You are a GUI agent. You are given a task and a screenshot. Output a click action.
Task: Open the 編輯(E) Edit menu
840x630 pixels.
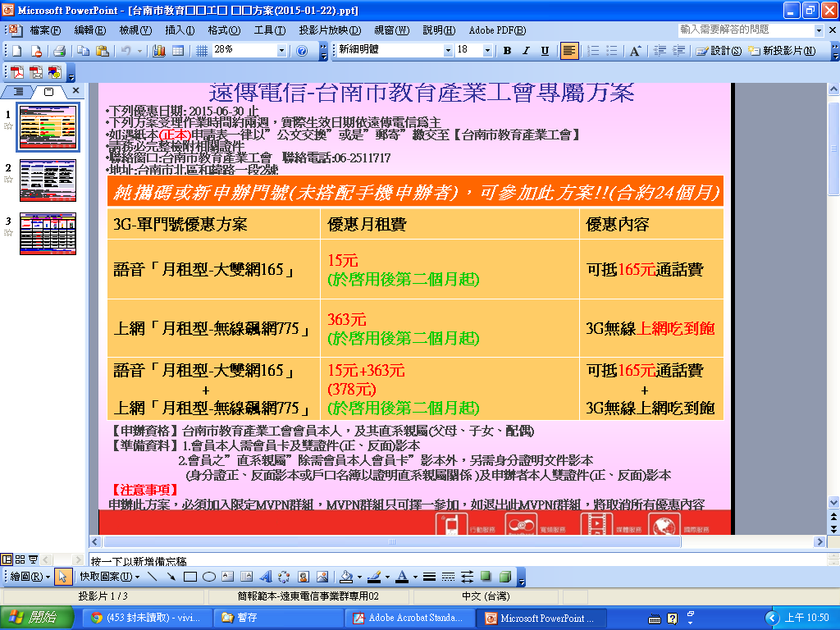(90, 30)
